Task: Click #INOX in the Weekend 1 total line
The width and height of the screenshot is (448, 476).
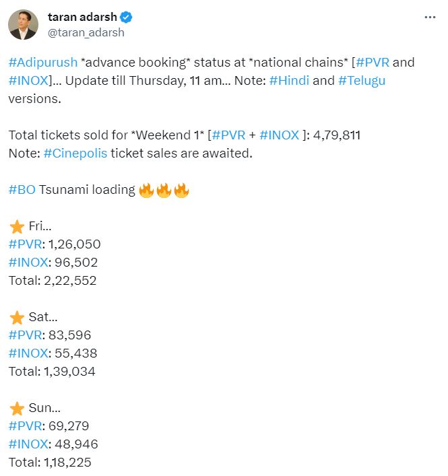Action: point(278,135)
